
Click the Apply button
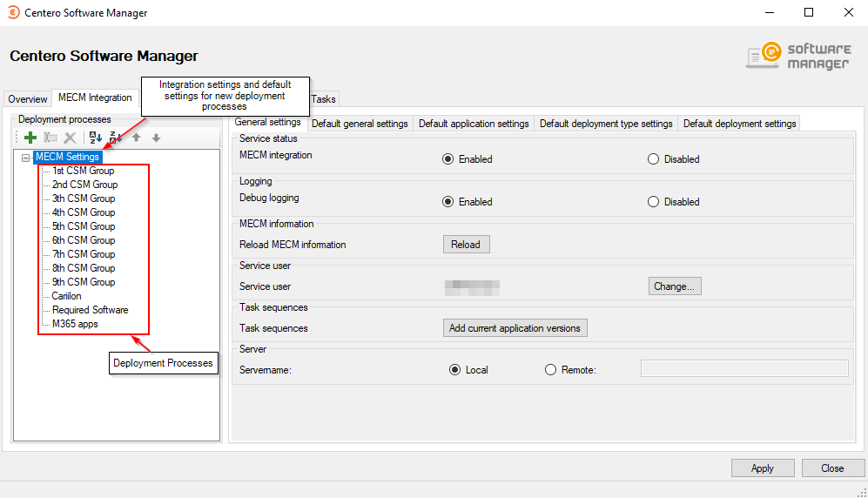click(763, 468)
